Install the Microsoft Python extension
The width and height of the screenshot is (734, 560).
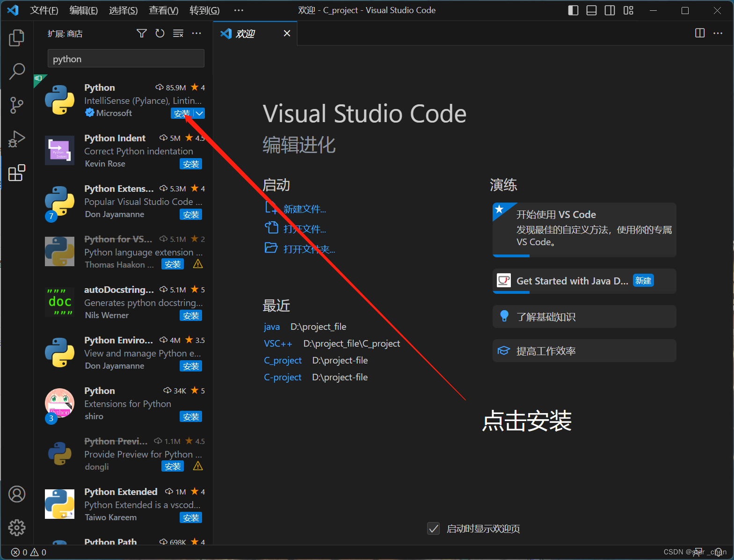click(182, 113)
